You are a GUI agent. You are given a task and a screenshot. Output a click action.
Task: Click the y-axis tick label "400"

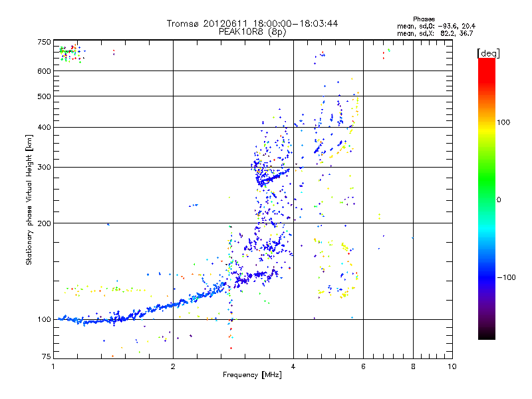(44, 127)
